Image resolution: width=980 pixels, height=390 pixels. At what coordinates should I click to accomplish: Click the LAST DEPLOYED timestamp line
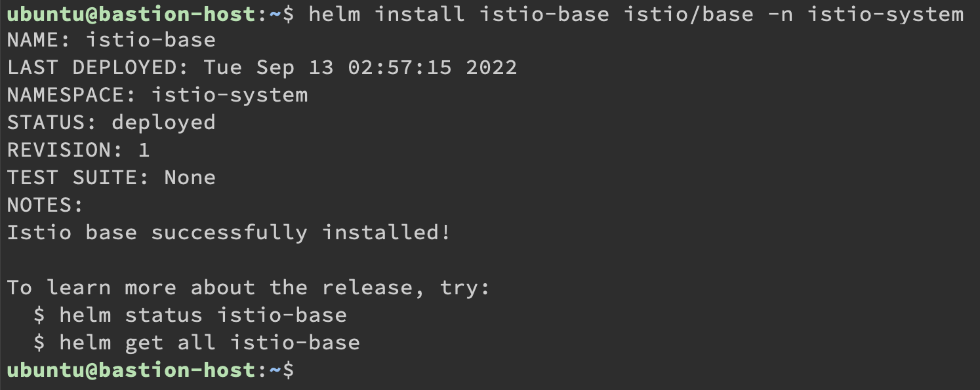coord(262,68)
